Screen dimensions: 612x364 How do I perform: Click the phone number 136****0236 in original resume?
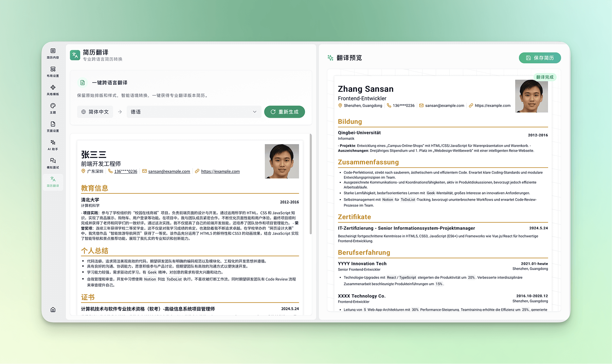(x=126, y=171)
